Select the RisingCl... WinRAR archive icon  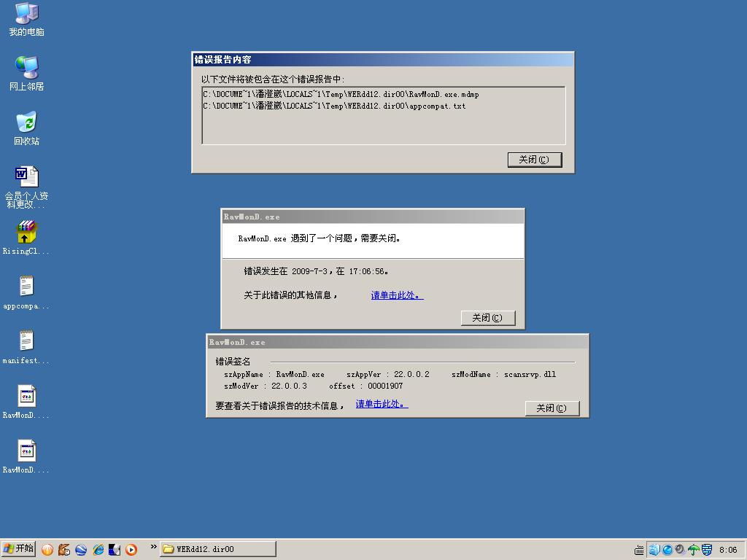[x=26, y=237]
